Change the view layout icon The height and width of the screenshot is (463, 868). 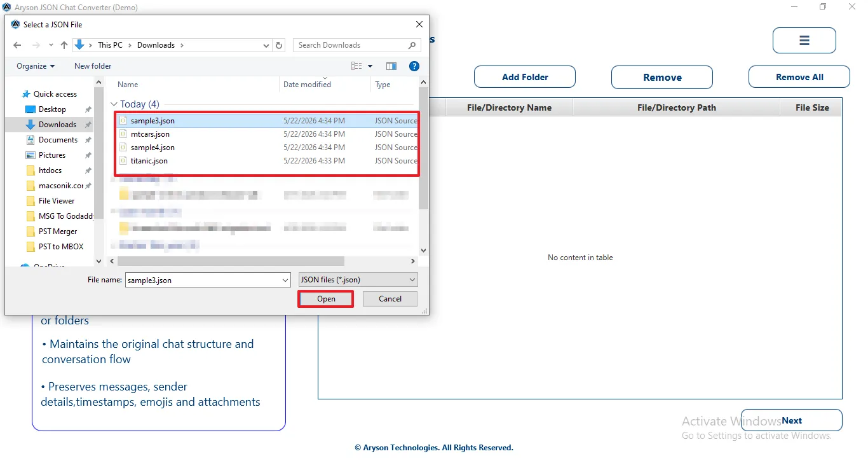click(356, 66)
